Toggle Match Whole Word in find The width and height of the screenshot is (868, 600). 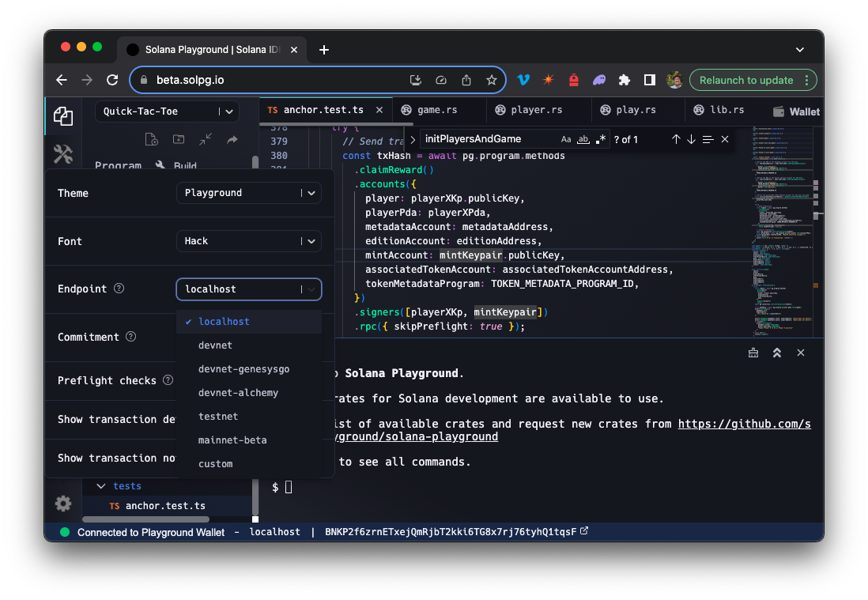coord(583,139)
